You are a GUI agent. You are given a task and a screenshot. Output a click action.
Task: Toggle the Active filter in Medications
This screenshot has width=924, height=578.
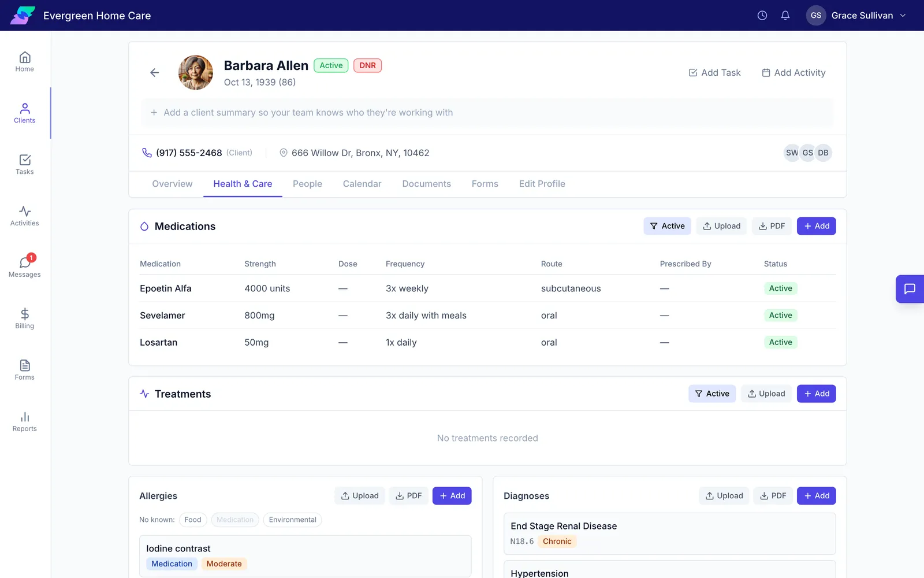pos(667,226)
